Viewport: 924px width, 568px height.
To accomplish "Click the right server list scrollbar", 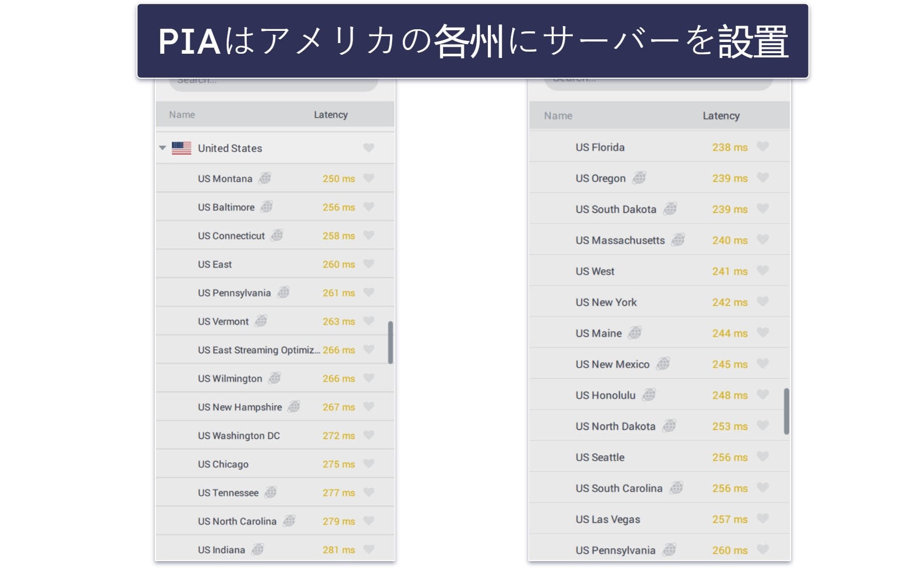I will point(786,411).
